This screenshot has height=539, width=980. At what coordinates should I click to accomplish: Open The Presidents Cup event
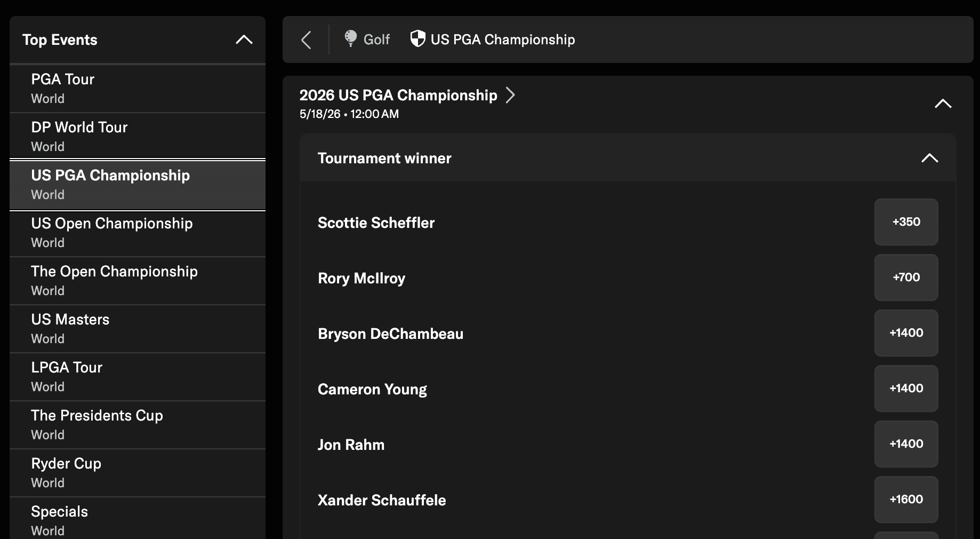point(138,425)
